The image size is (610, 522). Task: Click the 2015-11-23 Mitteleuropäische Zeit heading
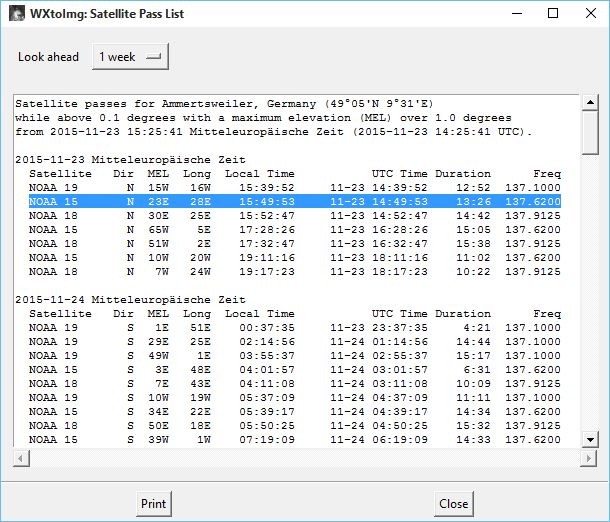(x=130, y=160)
